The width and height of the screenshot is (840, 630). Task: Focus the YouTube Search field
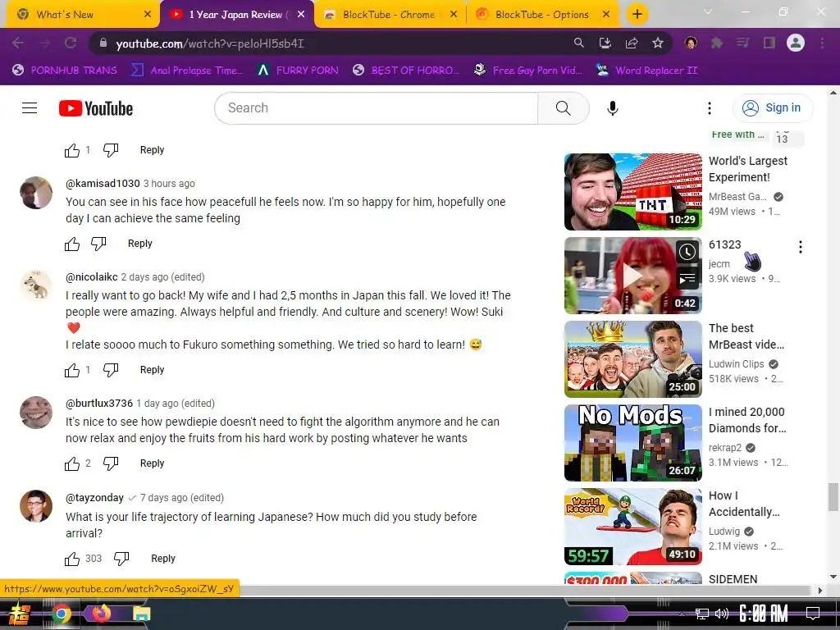(376, 108)
